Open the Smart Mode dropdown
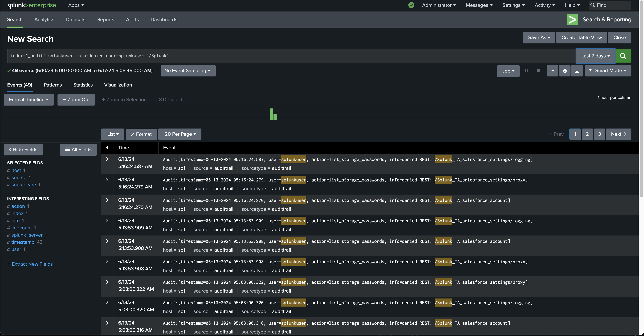The image size is (644, 336). click(608, 71)
